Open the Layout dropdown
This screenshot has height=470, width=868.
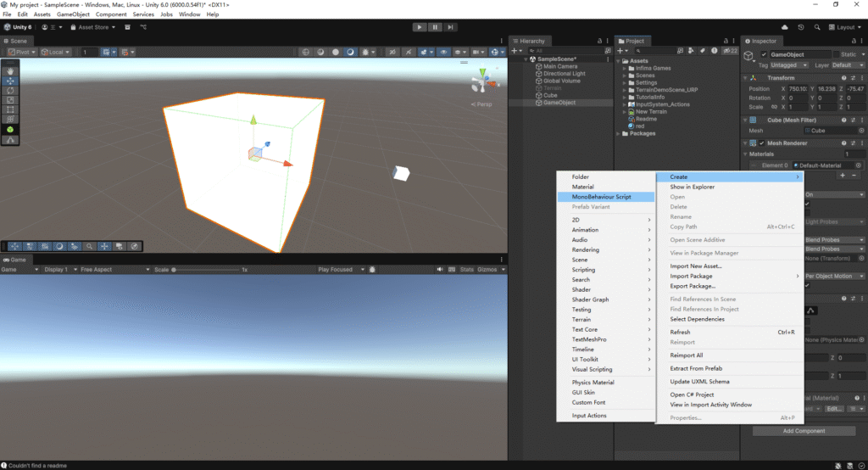pyautogui.click(x=845, y=27)
